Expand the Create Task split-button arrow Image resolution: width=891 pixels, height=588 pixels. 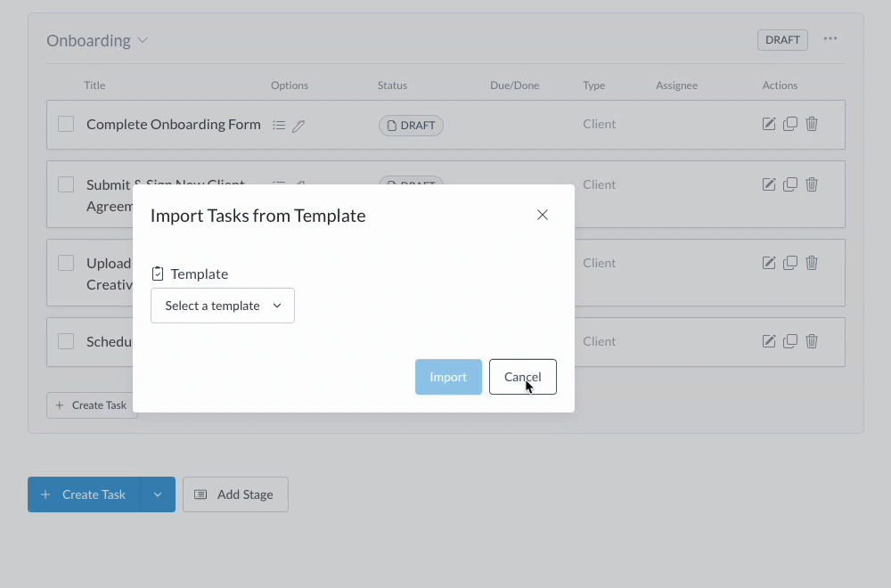(158, 494)
